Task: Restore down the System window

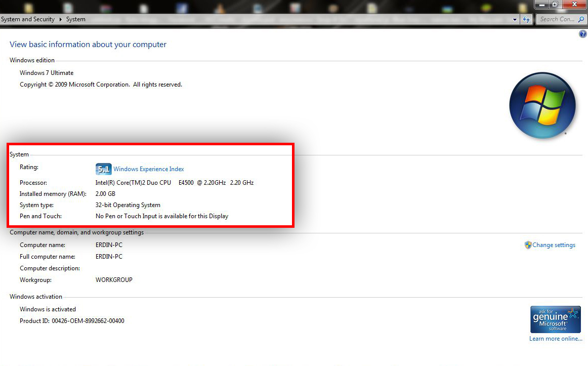Action: coord(555,5)
